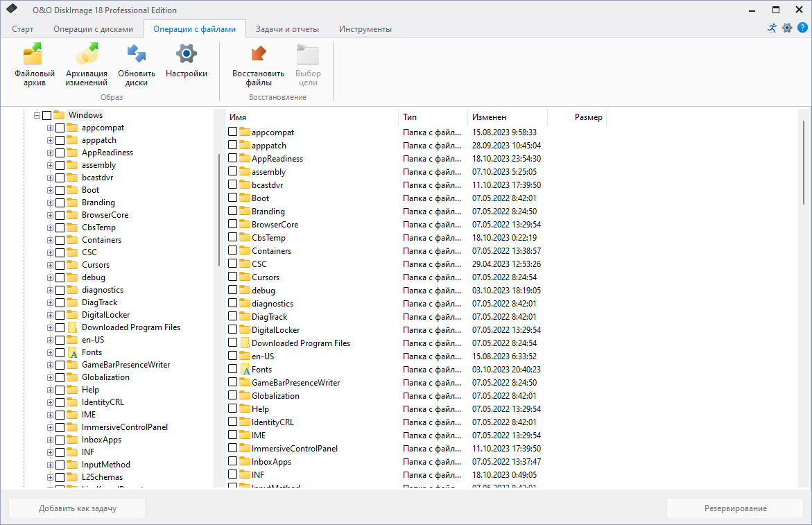Expand InputMethod tree node
This screenshot has height=525, width=812.
point(50,465)
